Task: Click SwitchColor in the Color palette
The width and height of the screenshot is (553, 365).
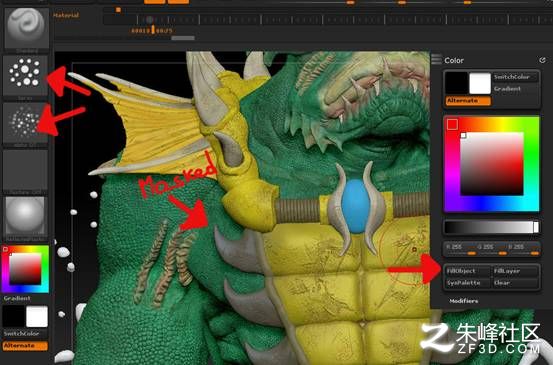Action: pos(516,77)
